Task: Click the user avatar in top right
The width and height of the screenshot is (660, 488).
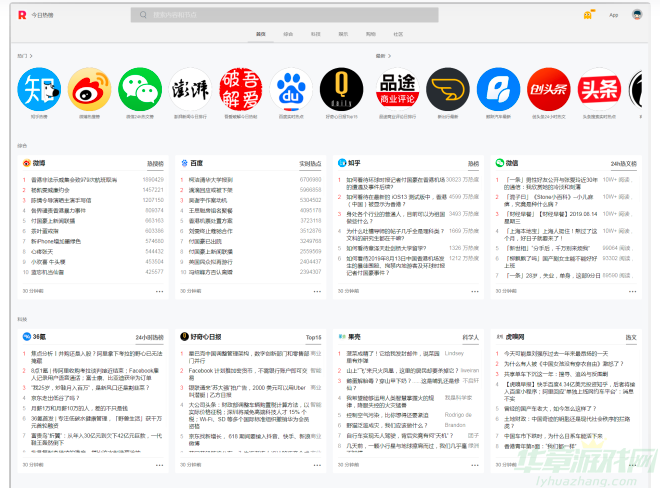Action: click(x=637, y=15)
